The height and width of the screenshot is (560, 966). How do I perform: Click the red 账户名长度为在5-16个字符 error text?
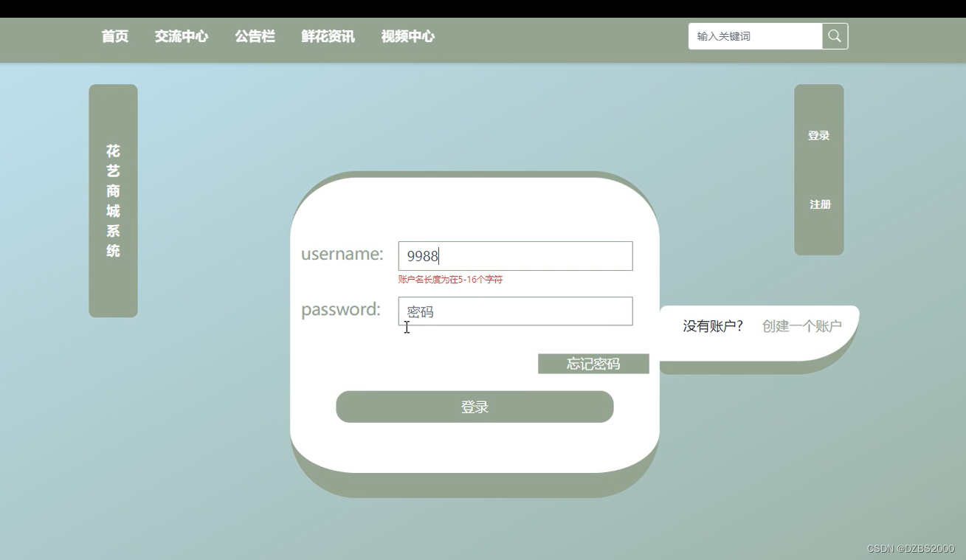(450, 280)
